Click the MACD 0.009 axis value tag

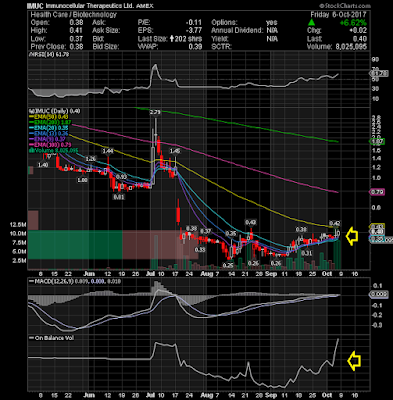[379, 294]
